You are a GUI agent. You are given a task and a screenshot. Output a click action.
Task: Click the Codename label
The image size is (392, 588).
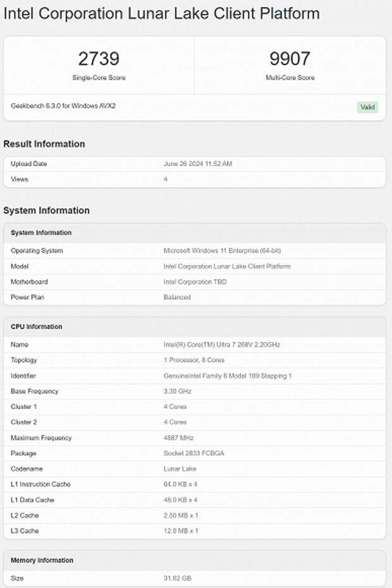27,469
